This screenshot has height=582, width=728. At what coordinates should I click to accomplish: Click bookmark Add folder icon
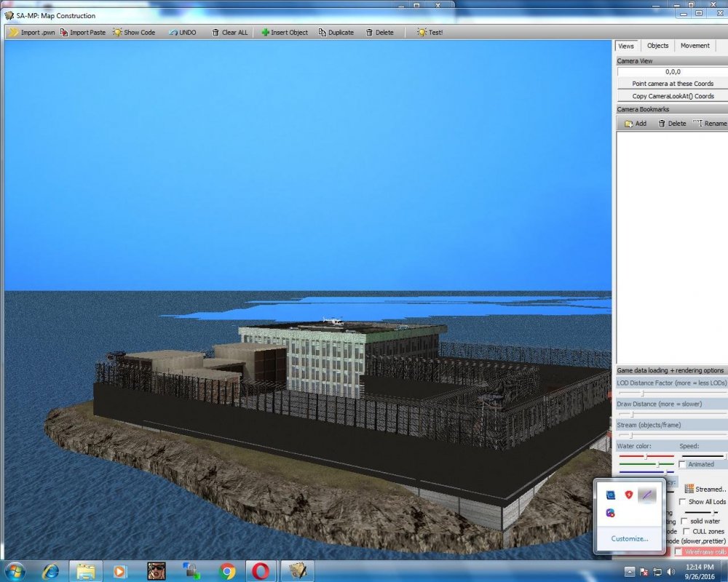(629, 124)
